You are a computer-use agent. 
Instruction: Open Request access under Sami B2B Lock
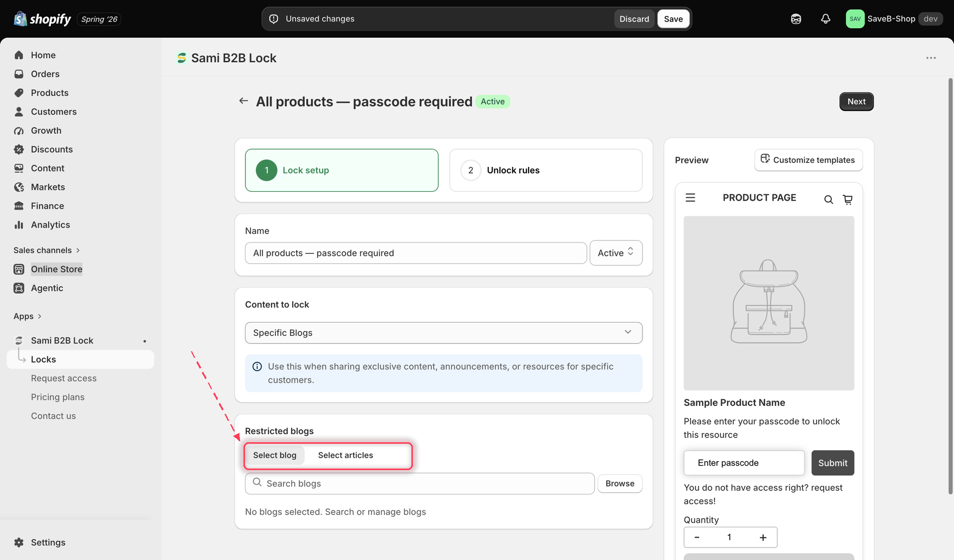64,379
